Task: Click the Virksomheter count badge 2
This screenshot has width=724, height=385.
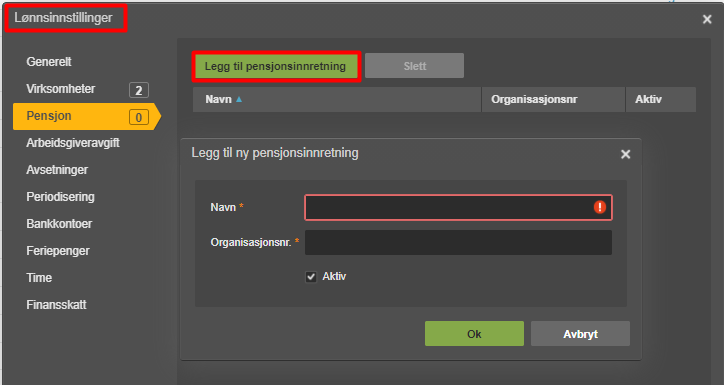Action: click(x=139, y=90)
